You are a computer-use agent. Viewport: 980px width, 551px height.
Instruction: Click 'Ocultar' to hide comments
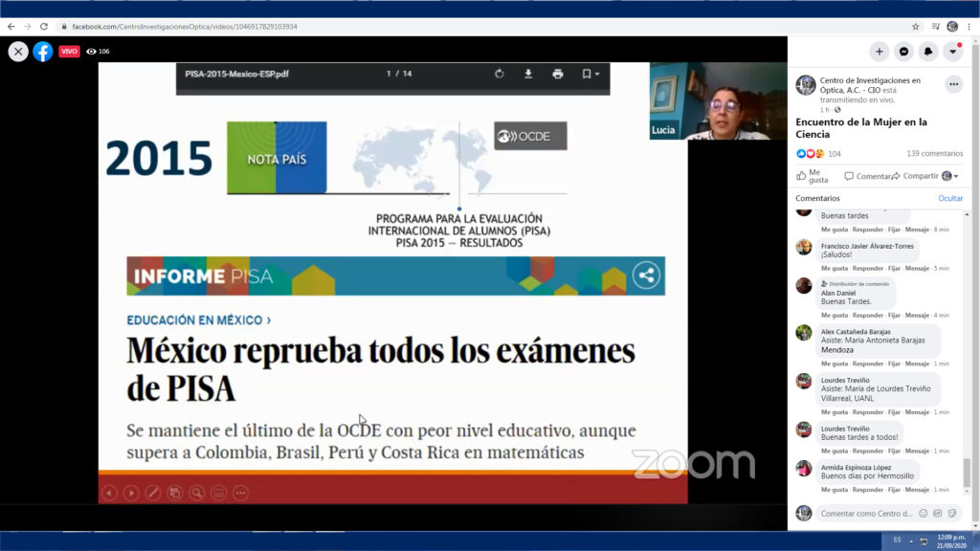tap(949, 198)
